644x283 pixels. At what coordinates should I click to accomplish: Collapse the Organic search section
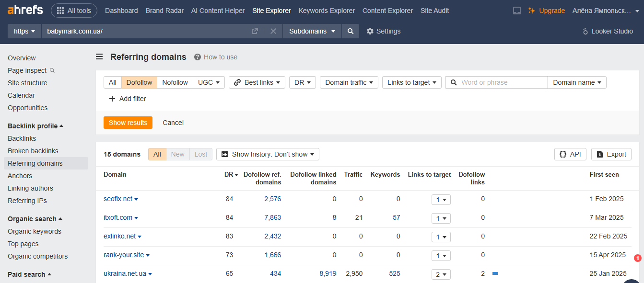coord(35,219)
